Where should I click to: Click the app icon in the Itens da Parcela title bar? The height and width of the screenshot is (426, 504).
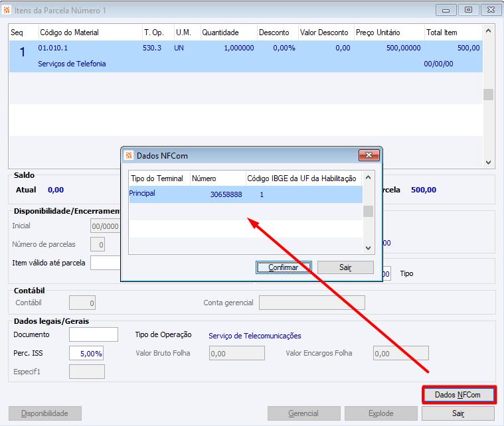click(7, 10)
